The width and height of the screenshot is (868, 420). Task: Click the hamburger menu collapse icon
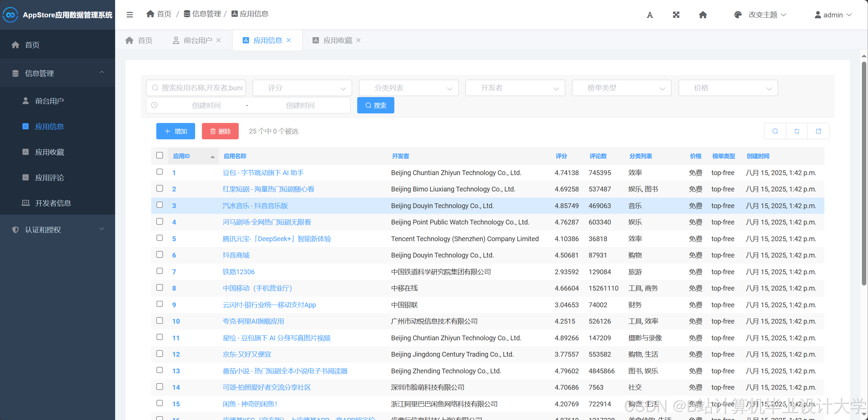pyautogui.click(x=129, y=15)
